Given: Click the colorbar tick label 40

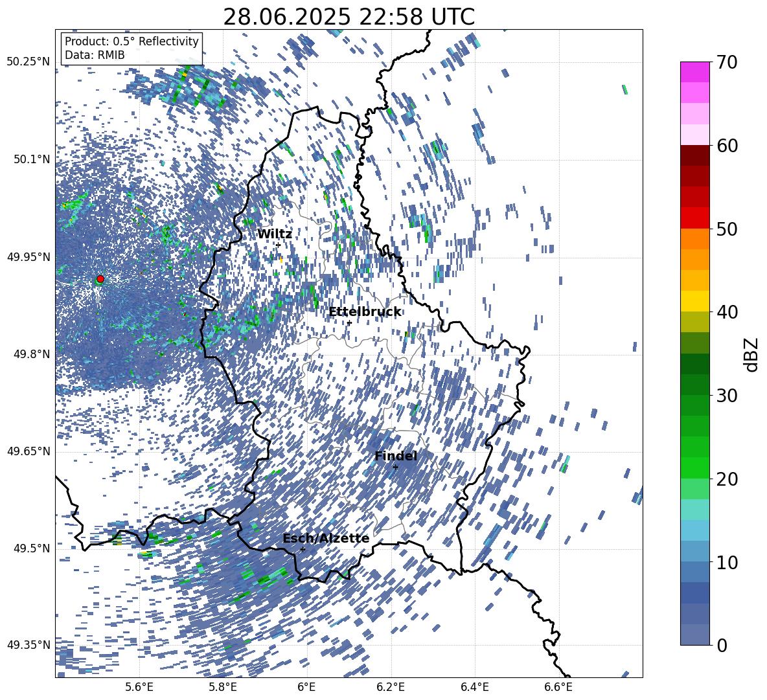Looking at the screenshot, I should coord(727,312).
